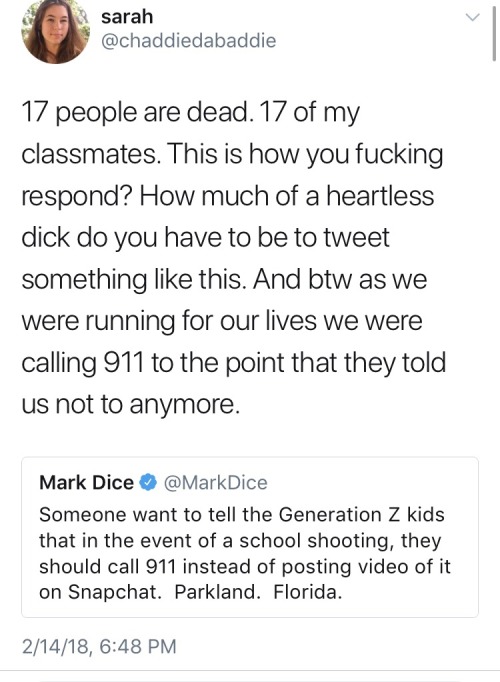Viewport: 500px width, 682px height.
Task: Tap the main tweet text body
Action: point(234,258)
